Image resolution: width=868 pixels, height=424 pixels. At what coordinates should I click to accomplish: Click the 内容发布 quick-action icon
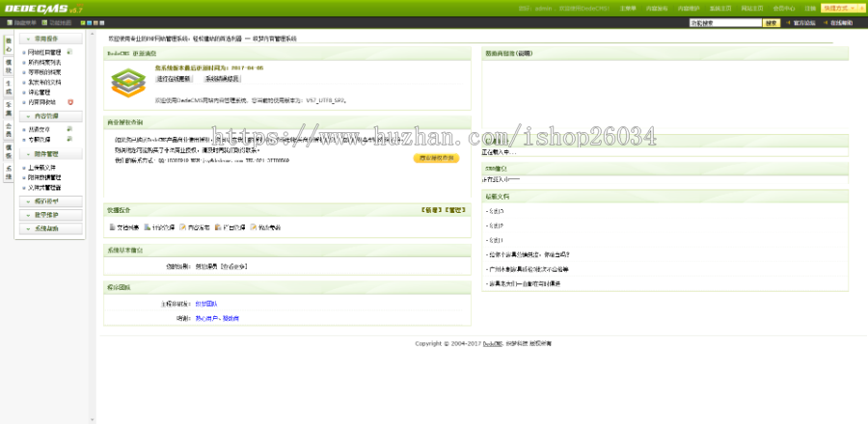point(182,227)
